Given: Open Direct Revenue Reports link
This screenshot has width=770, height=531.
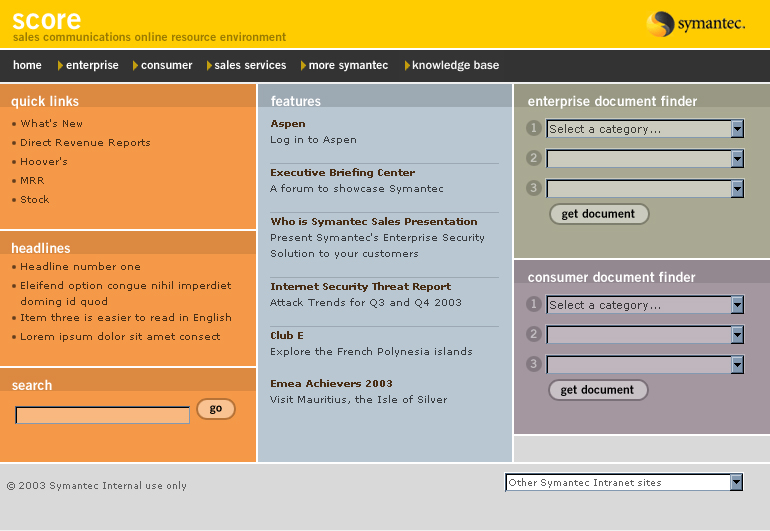Looking at the screenshot, I should [85, 142].
